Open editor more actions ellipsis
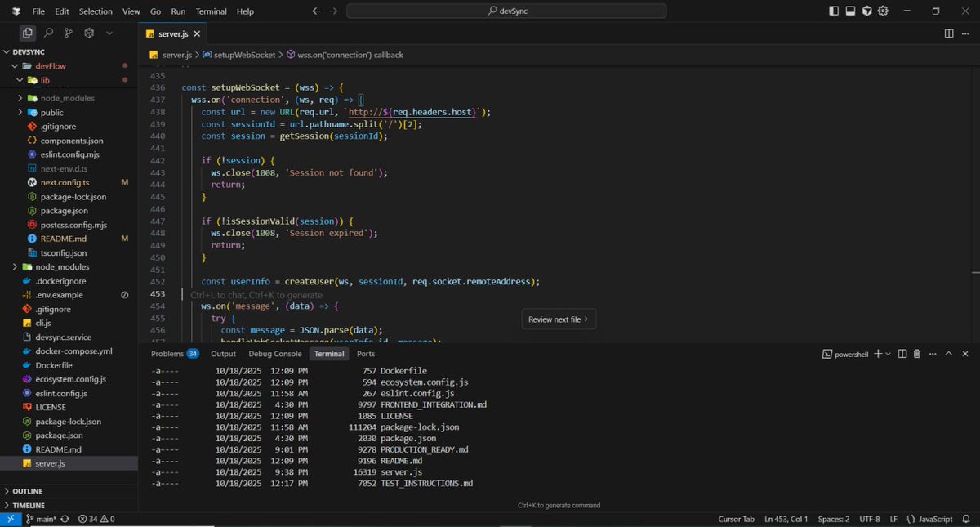This screenshot has height=527, width=980. (965, 33)
